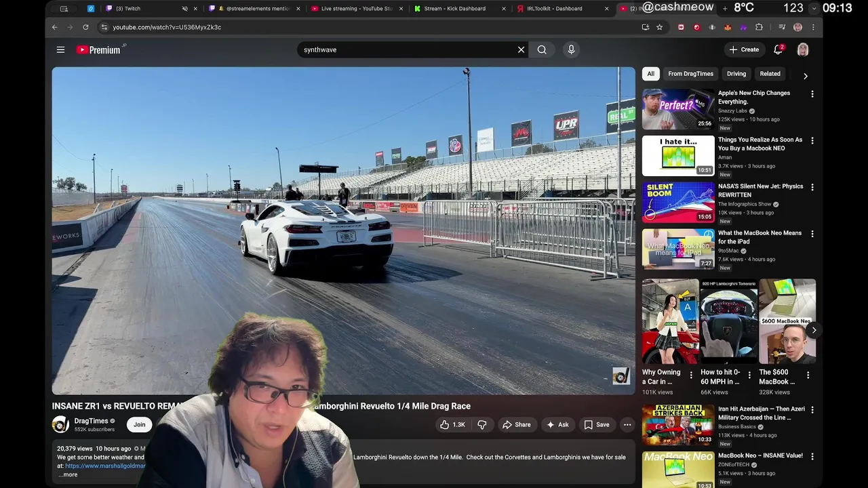Go back in the browser
The width and height of the screenshot is (868, 488).
pos(55,27)
